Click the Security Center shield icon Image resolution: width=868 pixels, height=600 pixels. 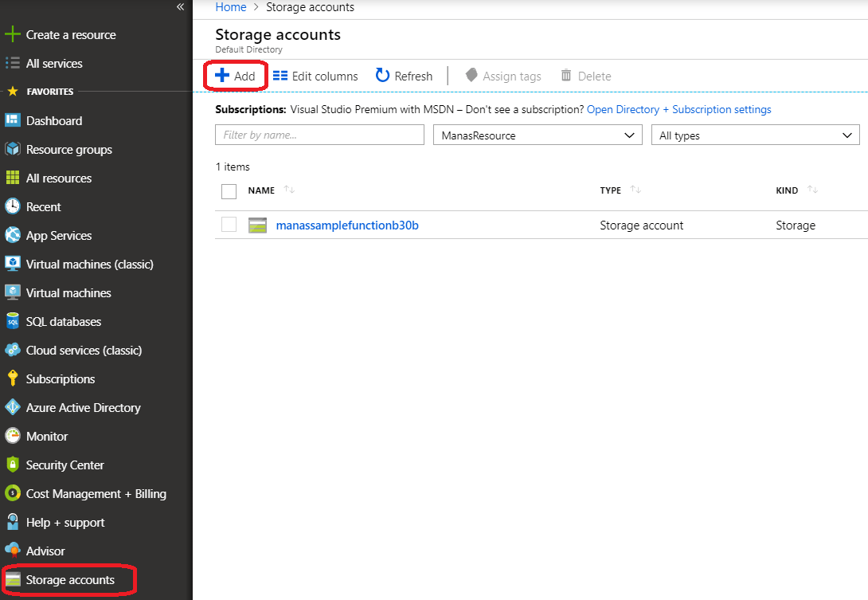(x=12, y=465)
